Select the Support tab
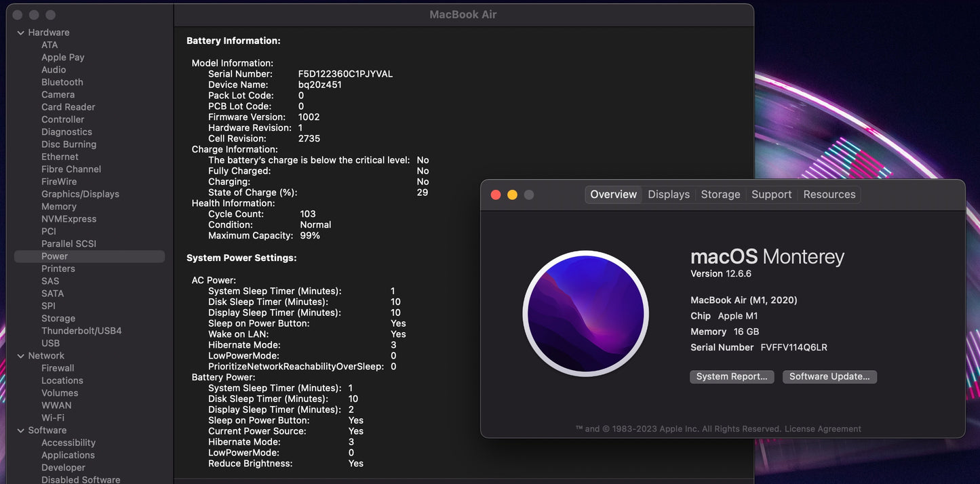The image size is (980, 484). click(771, 195)
